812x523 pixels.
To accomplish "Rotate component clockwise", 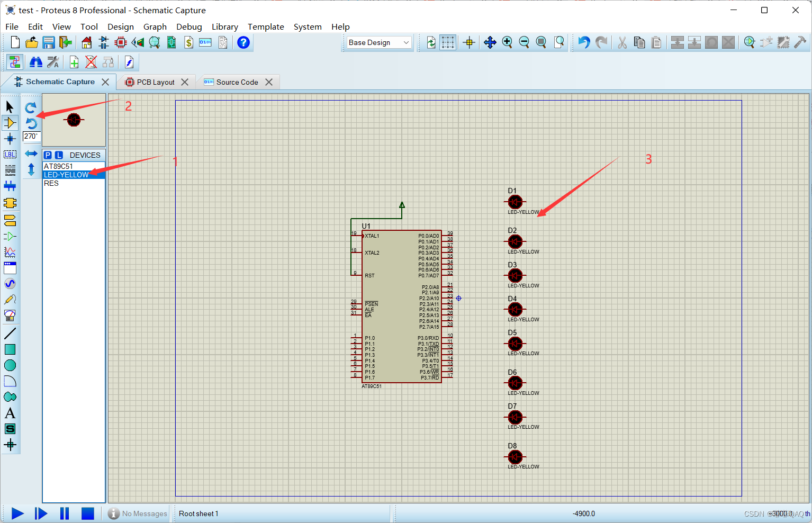I will [31, 107].
